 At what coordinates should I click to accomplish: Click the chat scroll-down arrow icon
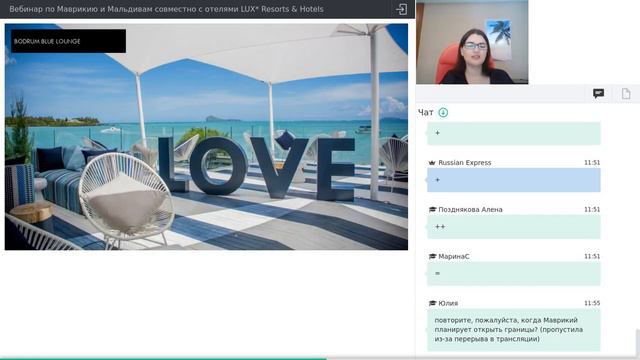443,112
